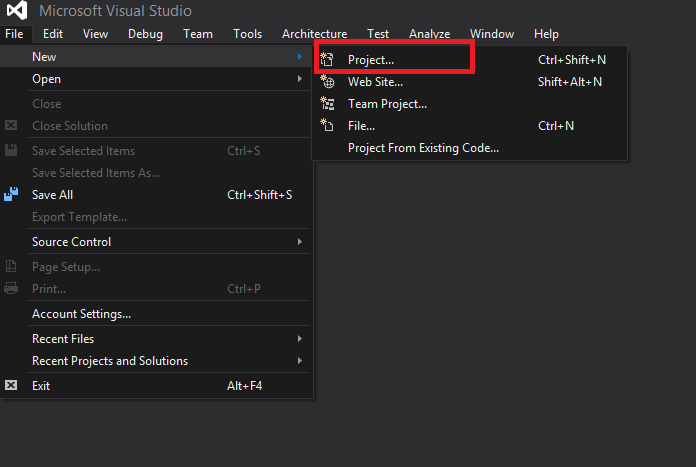Click the Close menu entry
The height and width of the screenshot is (467, 696).
[x=155, y=103]
